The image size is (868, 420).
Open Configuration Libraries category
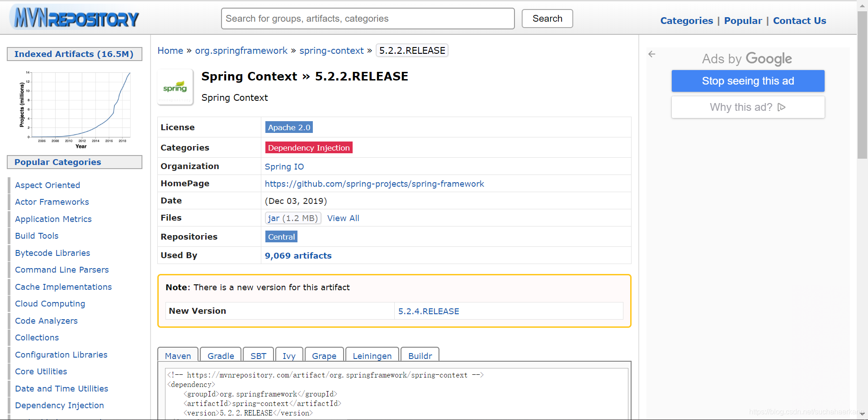61,354
